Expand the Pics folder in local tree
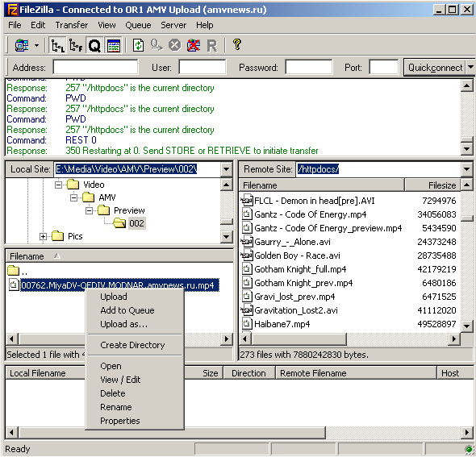 click(x=43, y=236)
